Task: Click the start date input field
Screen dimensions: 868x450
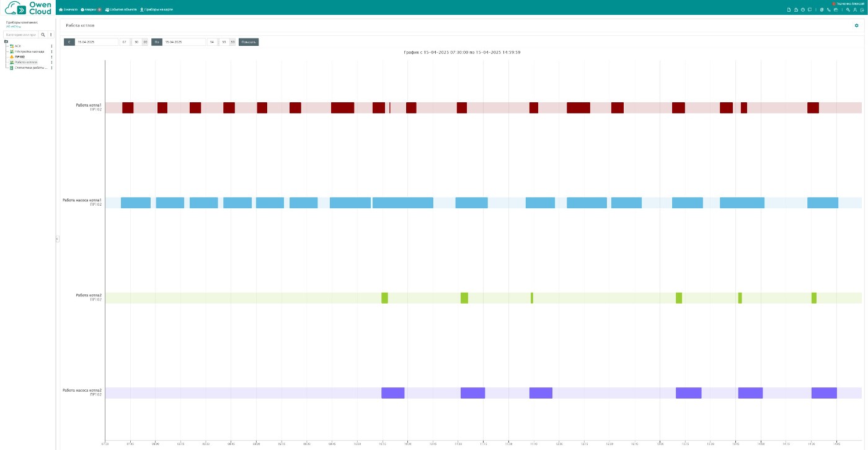Action: (96, 42)
